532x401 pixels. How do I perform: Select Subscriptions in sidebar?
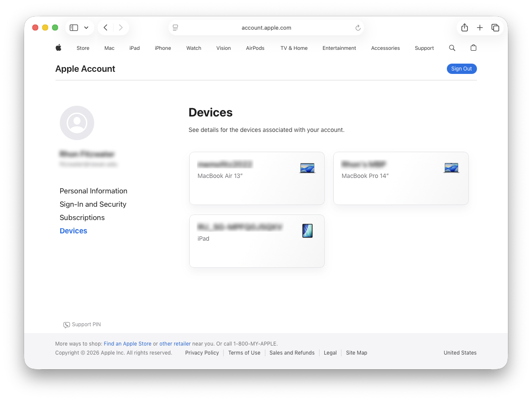82,217
